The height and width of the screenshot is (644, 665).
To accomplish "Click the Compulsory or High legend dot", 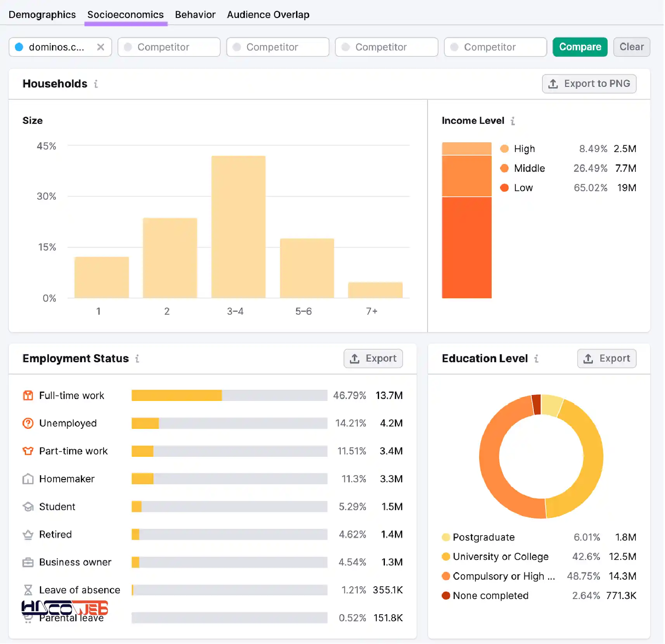I will (446, 576).
